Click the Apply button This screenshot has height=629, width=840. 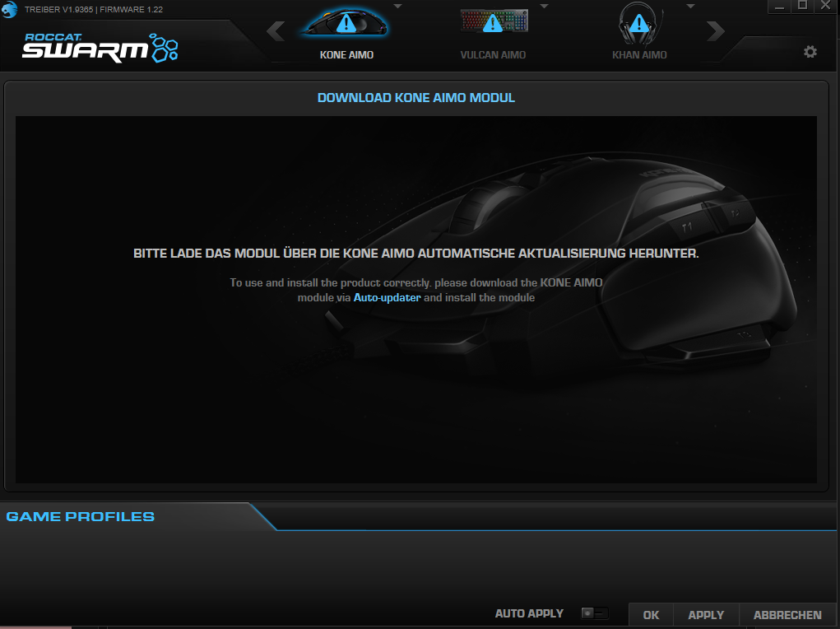click(706, 615)
